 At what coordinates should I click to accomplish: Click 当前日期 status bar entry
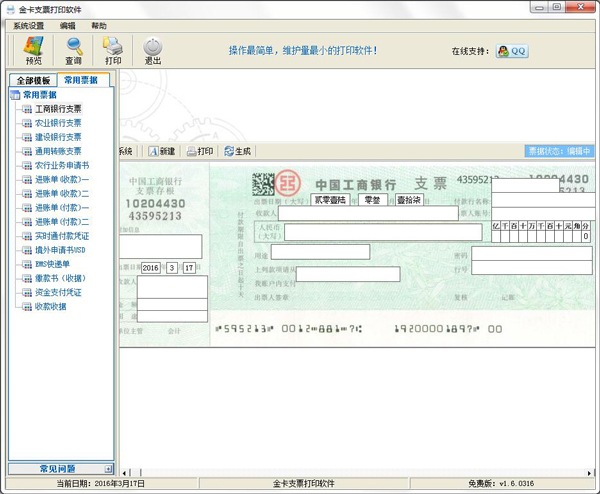pyautogui.click(x=101, y=484)
